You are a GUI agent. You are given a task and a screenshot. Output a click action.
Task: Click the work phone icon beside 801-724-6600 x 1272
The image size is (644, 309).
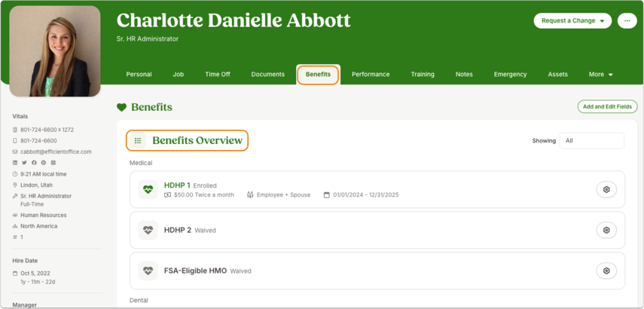(x=15, y=130)
